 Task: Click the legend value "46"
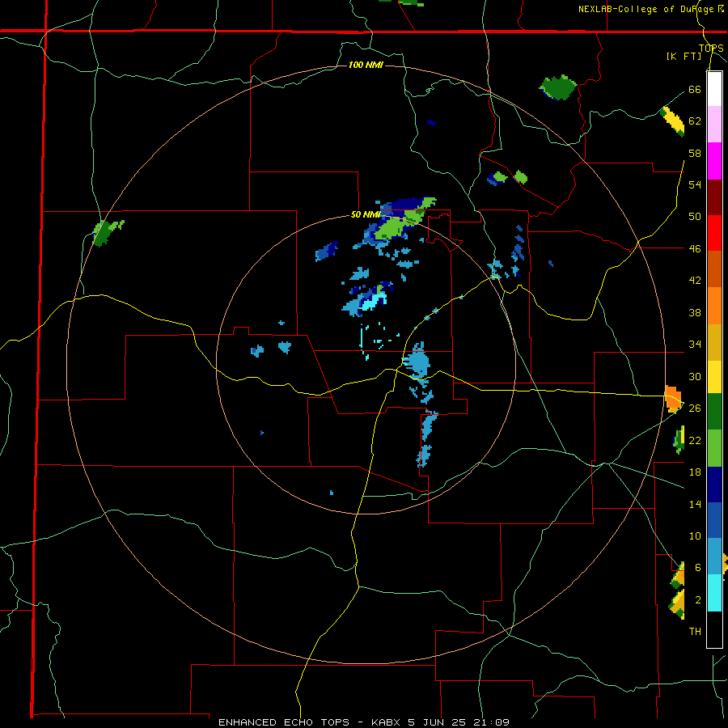coord(695,249)
